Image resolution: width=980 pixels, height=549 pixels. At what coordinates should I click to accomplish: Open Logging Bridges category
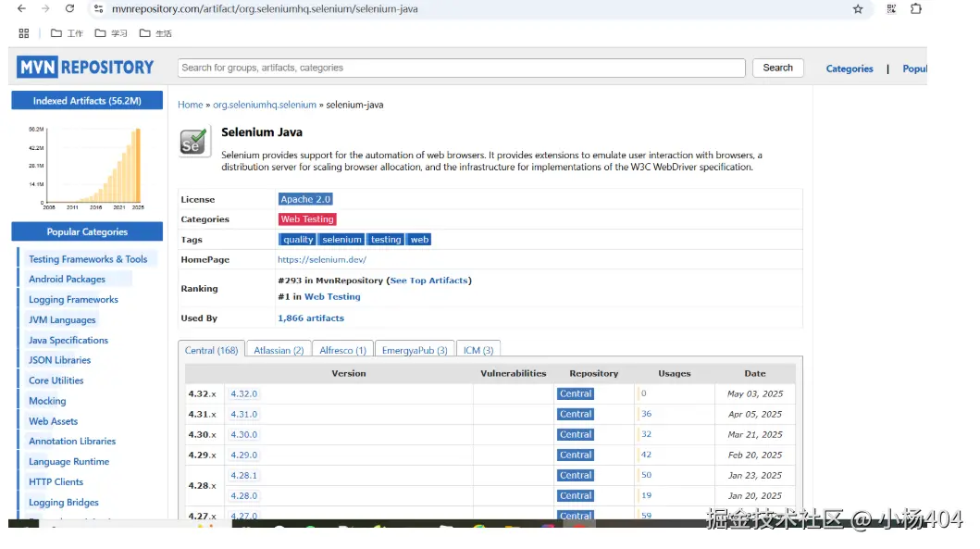click(x=63, y=502)
